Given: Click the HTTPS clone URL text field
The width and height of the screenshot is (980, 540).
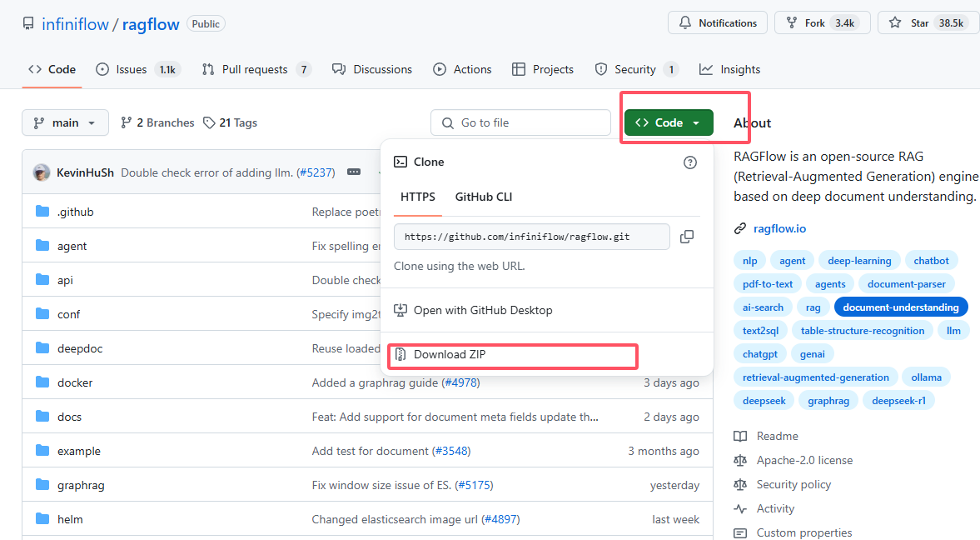Looking at the screenshot, I should click(532, 237).
